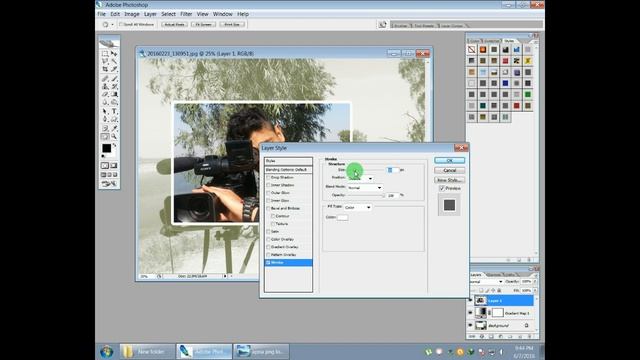Click the Actual Pixels button
This screenshot has width=640, height=360.
174,24
